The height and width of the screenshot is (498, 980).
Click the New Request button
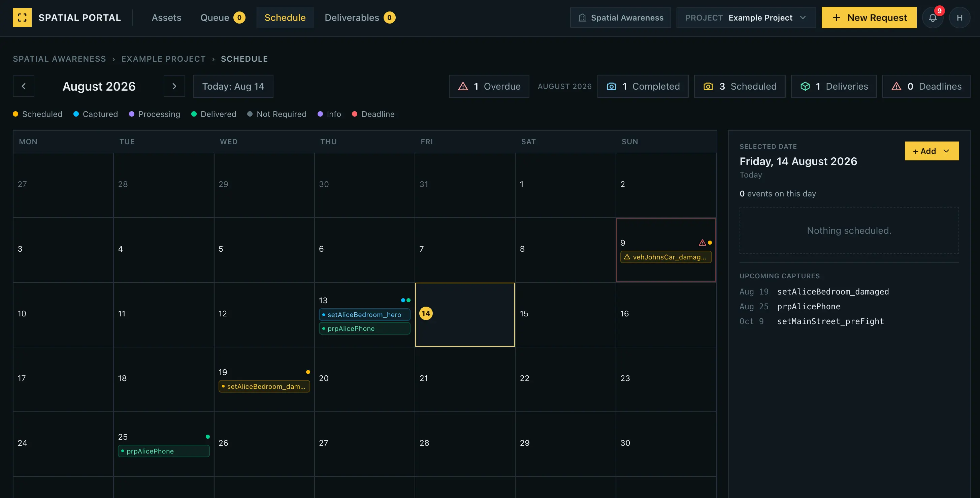click(x=869, y=18)
